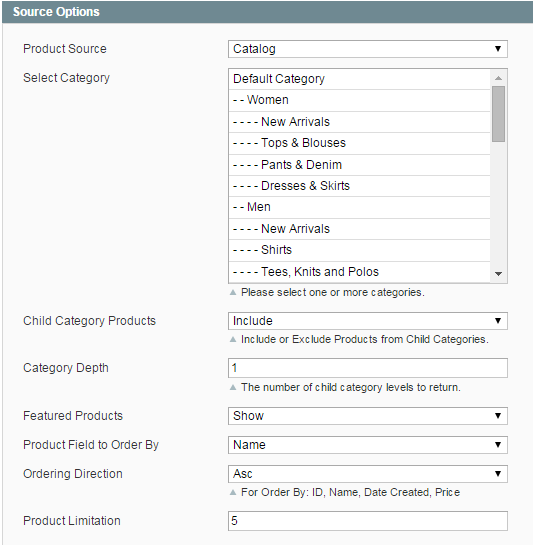
Task: Click the Product Limitation input field
Action: (x=368, y=521)
